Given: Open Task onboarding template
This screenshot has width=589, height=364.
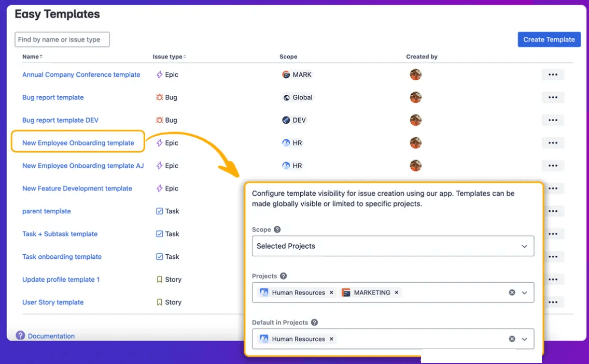Looking at the screenshot, I should 62,257.
